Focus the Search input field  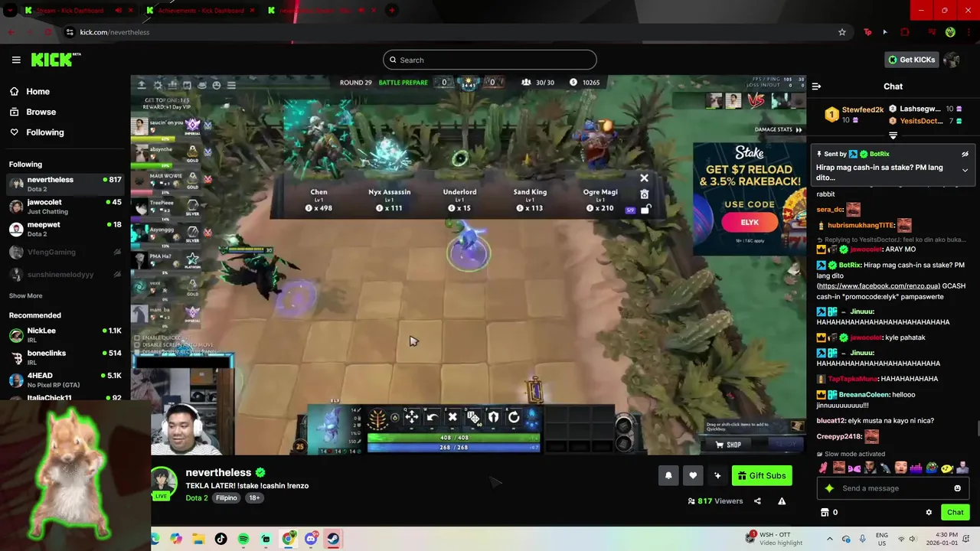point(490,60)
